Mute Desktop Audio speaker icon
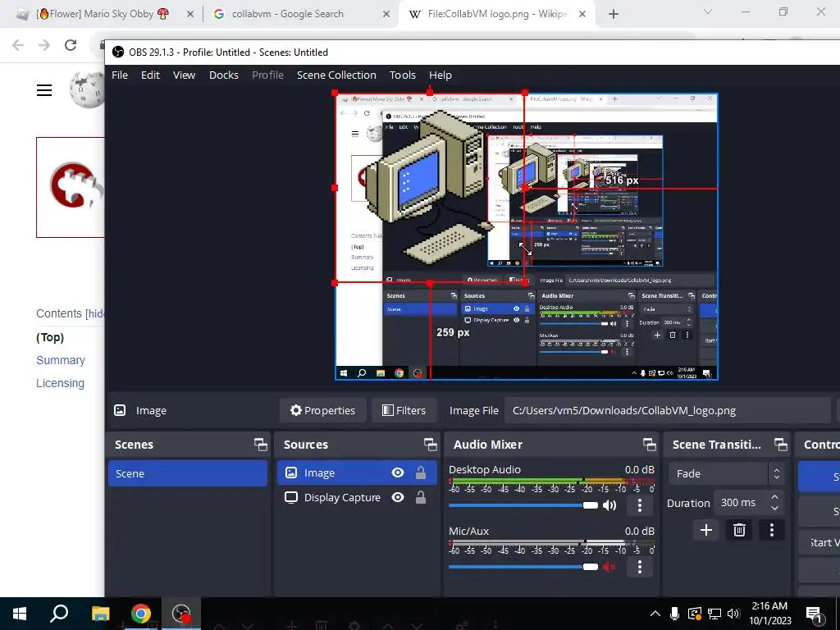This screenshot has height=630, width=840. coord(609,505)
